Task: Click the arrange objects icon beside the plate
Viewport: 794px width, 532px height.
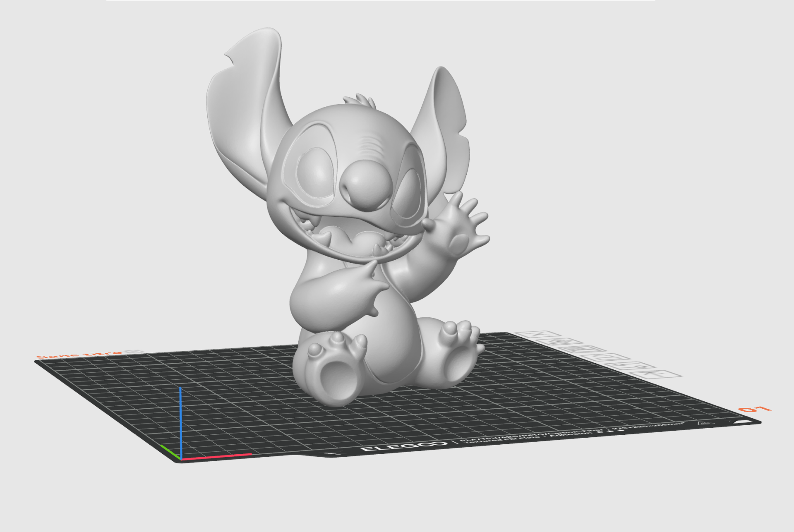Action: point(582,349)
